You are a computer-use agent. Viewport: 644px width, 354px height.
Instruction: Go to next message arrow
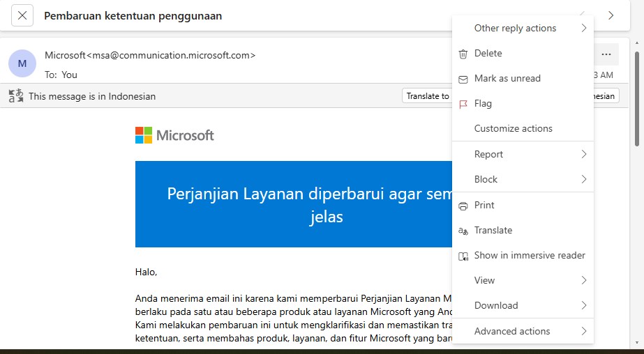611,15
